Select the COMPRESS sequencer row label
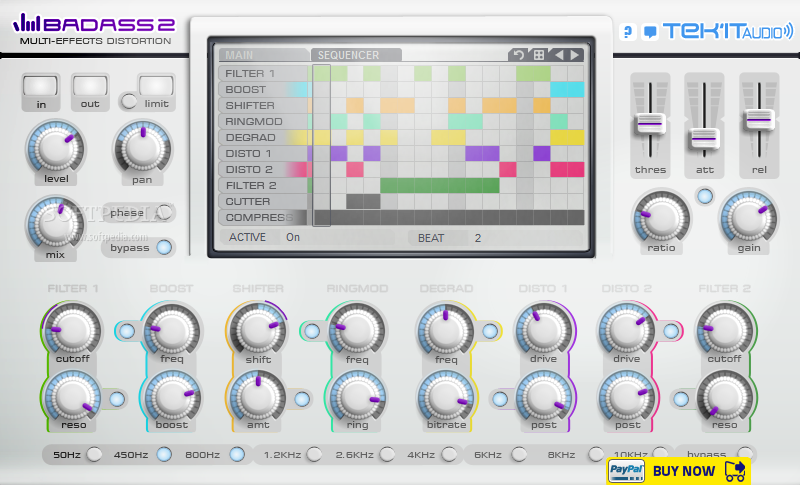Screen dimensions: 800x485 pyautogui.click(x=264, y=218)
